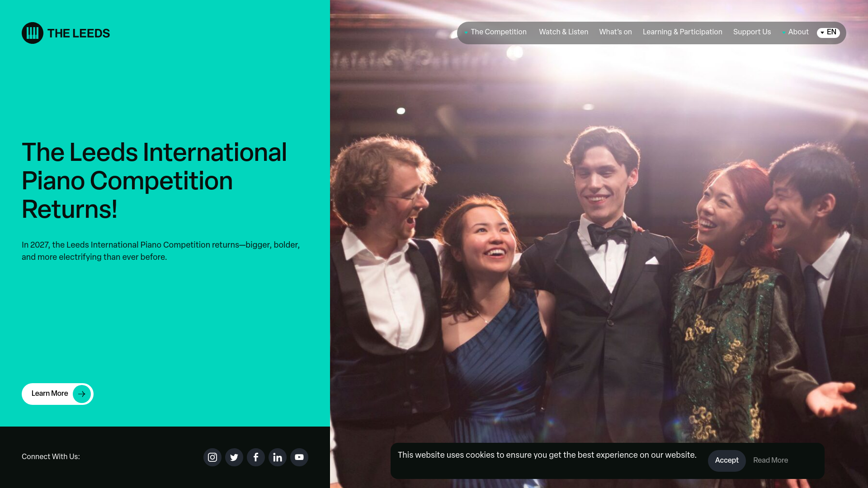The image size is (868, 488).
Task: Open Learning & Participation
Action: click(x=683, y=32)
